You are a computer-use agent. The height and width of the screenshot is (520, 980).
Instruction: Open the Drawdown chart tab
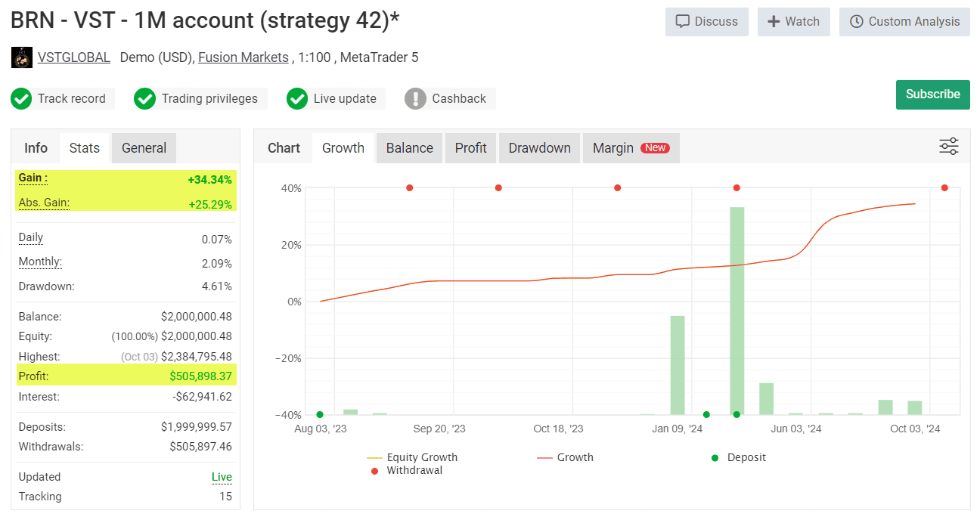539,148
